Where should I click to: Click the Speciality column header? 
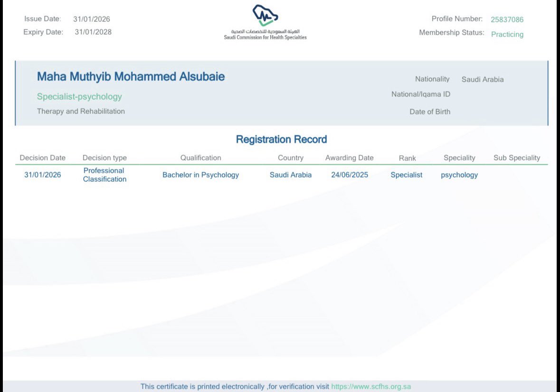pyautogui.click(x=459, y=158)
